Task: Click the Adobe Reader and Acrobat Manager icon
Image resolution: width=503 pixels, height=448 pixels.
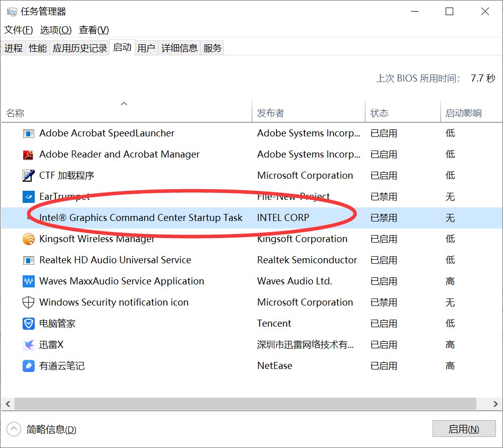Action: (x=29, y=155)
